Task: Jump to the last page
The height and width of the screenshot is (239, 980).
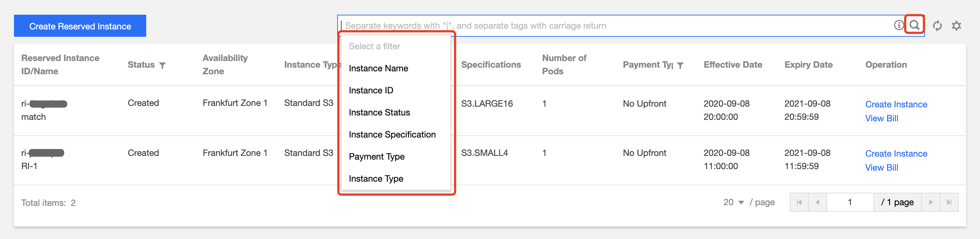Action: click(949, 203)
